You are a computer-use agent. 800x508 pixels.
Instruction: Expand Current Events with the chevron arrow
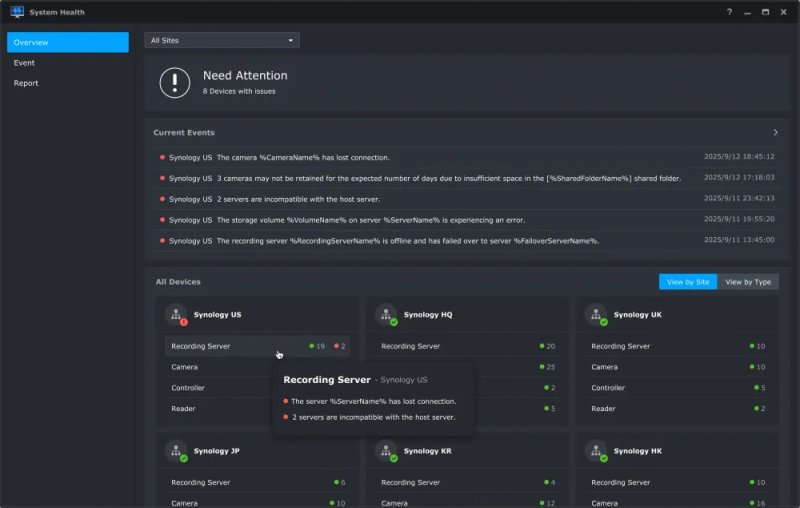776,133
